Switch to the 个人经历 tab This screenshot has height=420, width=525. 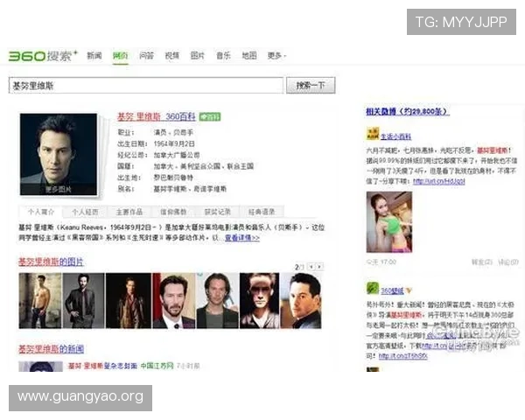(x=85, y=212)
